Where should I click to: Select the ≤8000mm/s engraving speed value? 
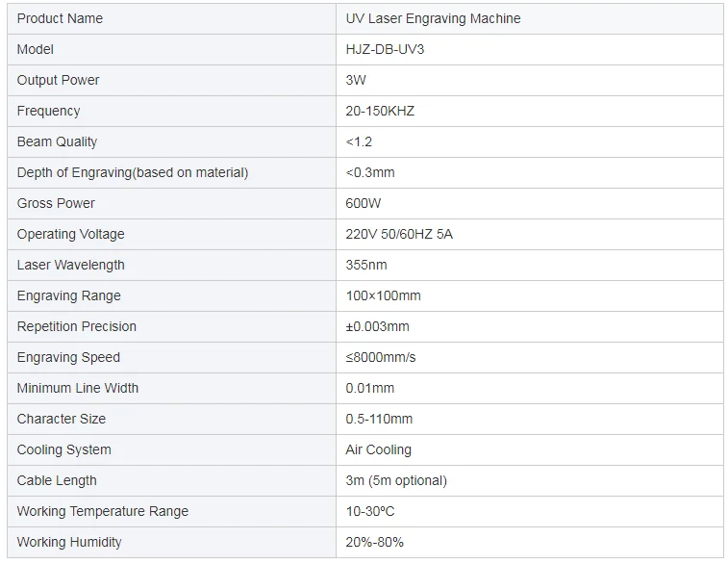pyautogui.click(x=381, y=357)
